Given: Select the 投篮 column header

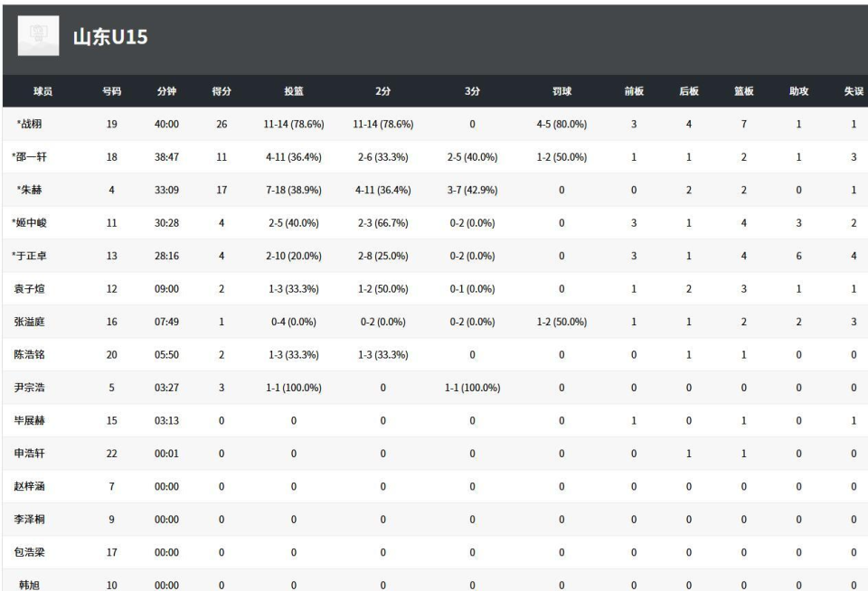Looking at the screenshot, I should pyautogui.click(x=294, y=90).
